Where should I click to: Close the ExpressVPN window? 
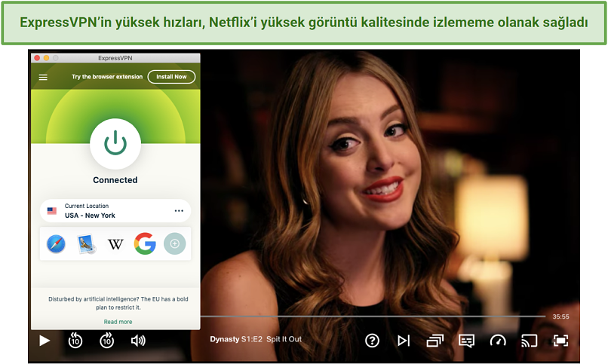point(37,58)
